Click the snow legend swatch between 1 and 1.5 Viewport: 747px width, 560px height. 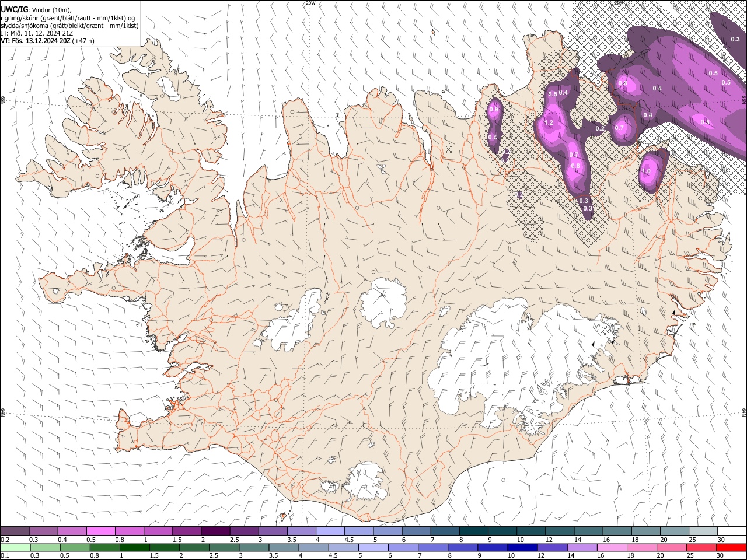[158, 531]
